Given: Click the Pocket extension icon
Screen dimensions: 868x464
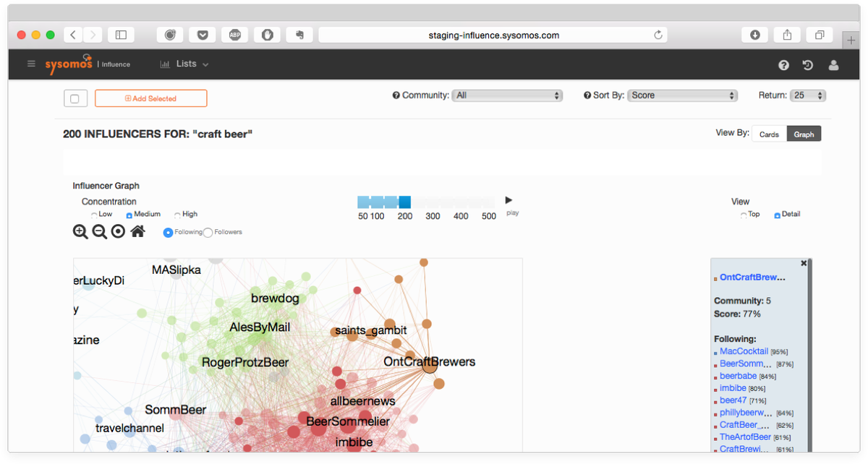Looking at the screenshot, I should click(x=202, y=35).
